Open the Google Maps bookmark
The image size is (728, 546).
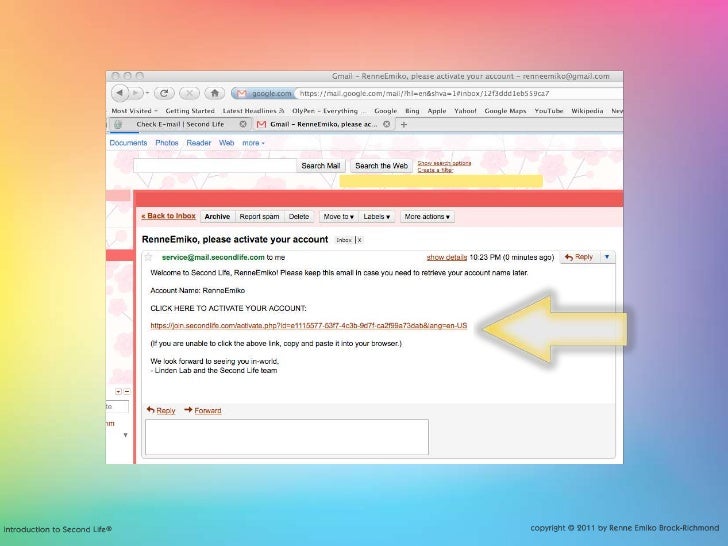click(505, 111)
